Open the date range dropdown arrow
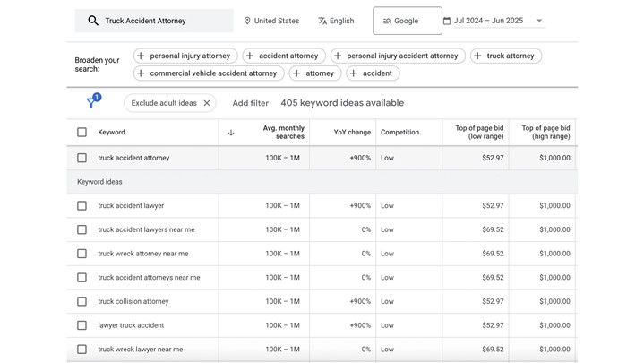Viewport: 644px width, 363px height. [539, 21]
